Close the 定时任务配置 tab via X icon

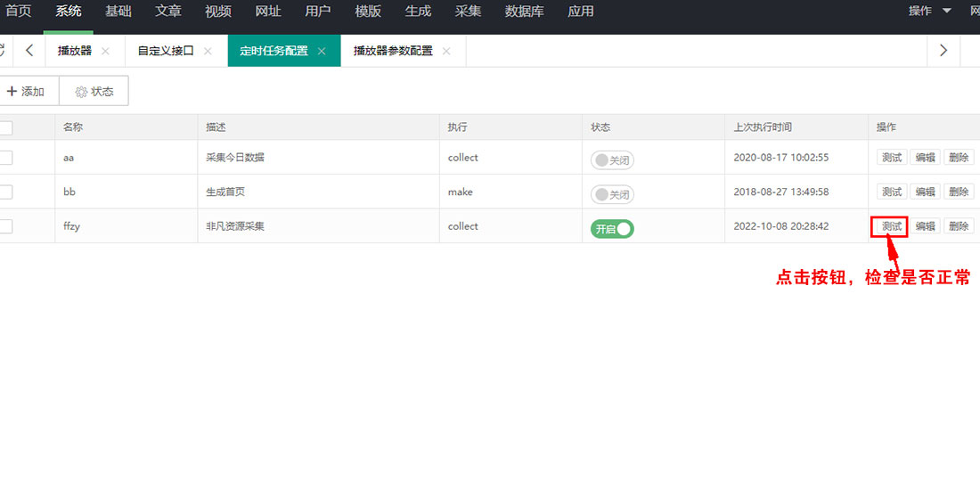pos(322,52)
